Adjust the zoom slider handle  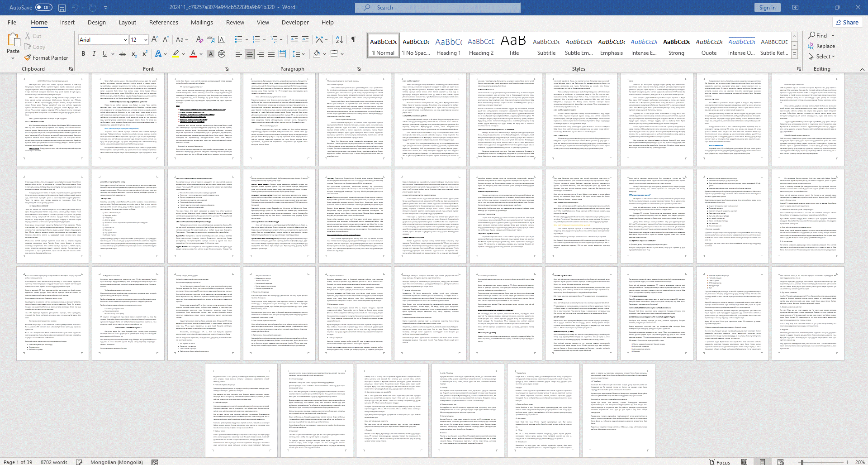click(802, 462)
